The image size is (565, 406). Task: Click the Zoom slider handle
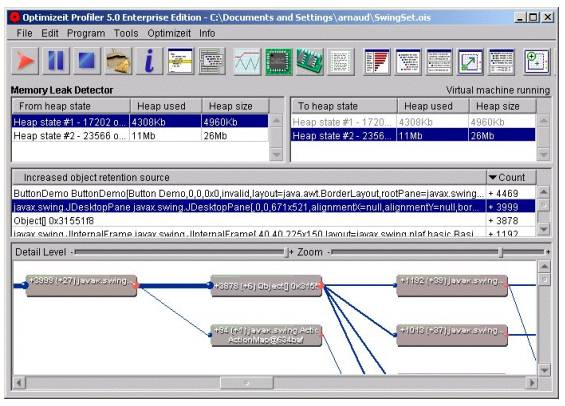pos(501,252)
